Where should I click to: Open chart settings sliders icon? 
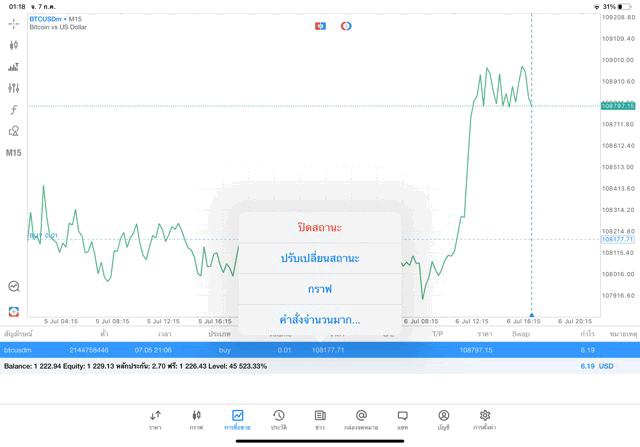[13, 88]
